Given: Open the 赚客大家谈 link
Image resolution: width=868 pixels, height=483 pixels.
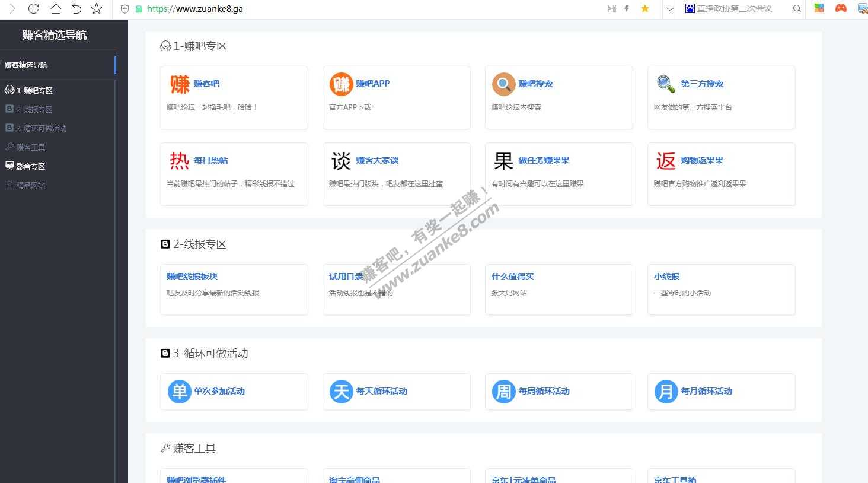Looking at the screenshot, I should click(x=377, y=160).
